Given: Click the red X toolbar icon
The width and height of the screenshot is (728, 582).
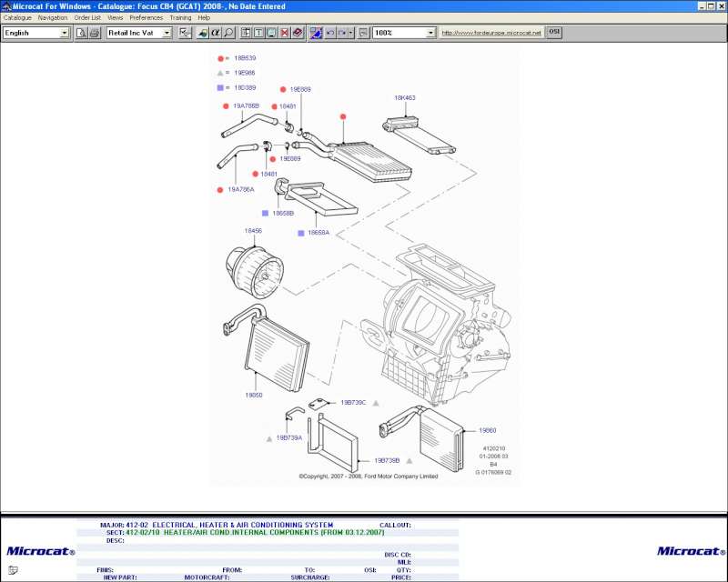Looking at the screenshot, I should tap(285, 33).
